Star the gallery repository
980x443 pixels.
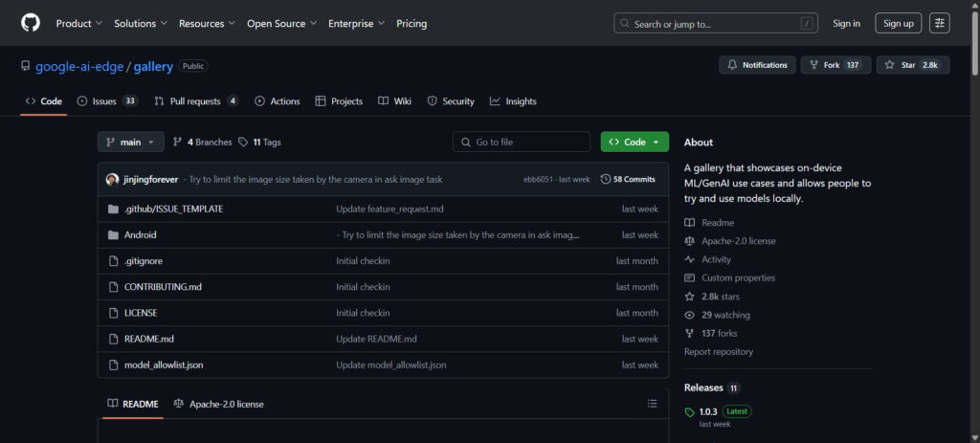[913, 65]
